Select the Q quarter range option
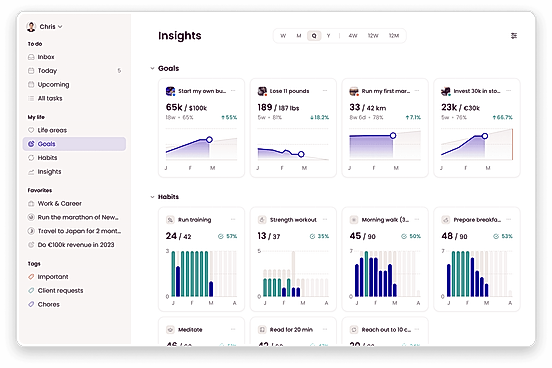This screenshot has height=368, width=552. click(314, 36)
